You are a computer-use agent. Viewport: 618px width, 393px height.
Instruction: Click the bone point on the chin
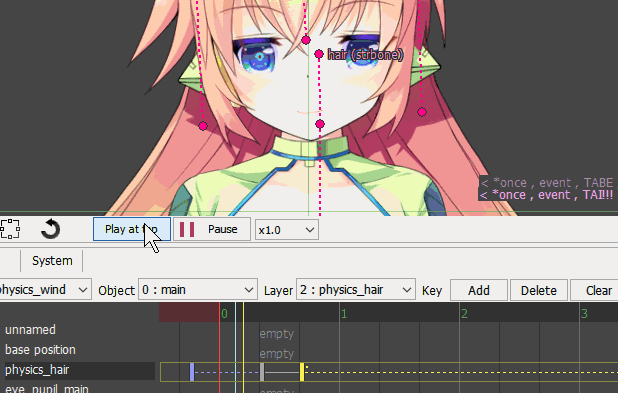pos(320,124)
